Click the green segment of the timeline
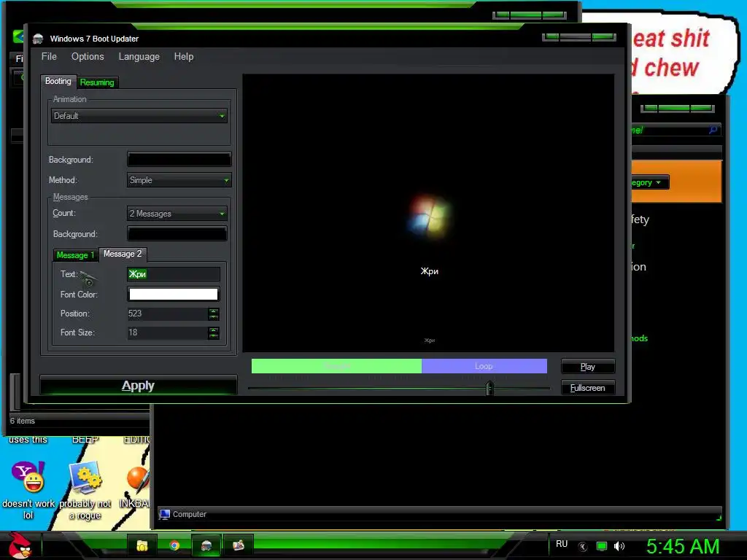 [x=336, y=366]
